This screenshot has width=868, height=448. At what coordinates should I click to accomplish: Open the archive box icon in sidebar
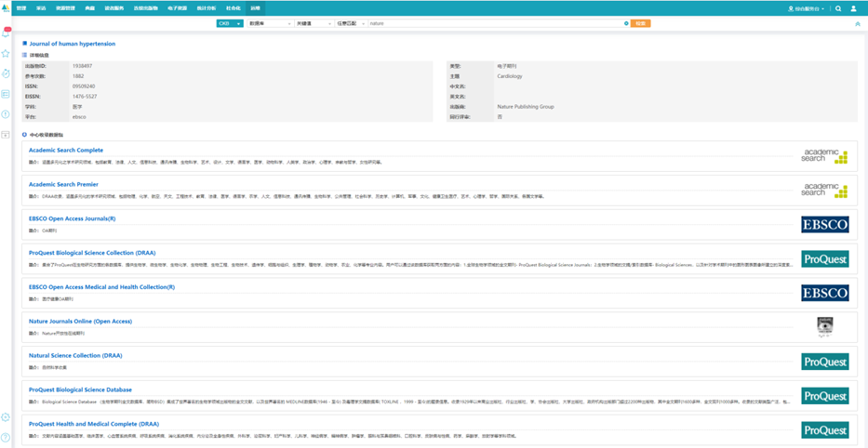click(x=6, y=135)
